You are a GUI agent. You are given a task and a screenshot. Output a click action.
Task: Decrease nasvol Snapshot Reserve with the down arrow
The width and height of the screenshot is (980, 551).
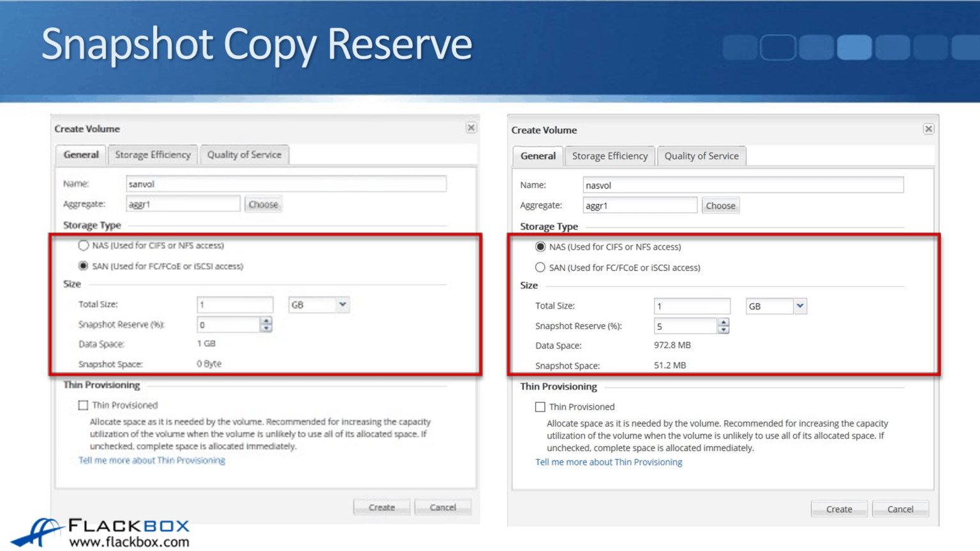[724, 330]
